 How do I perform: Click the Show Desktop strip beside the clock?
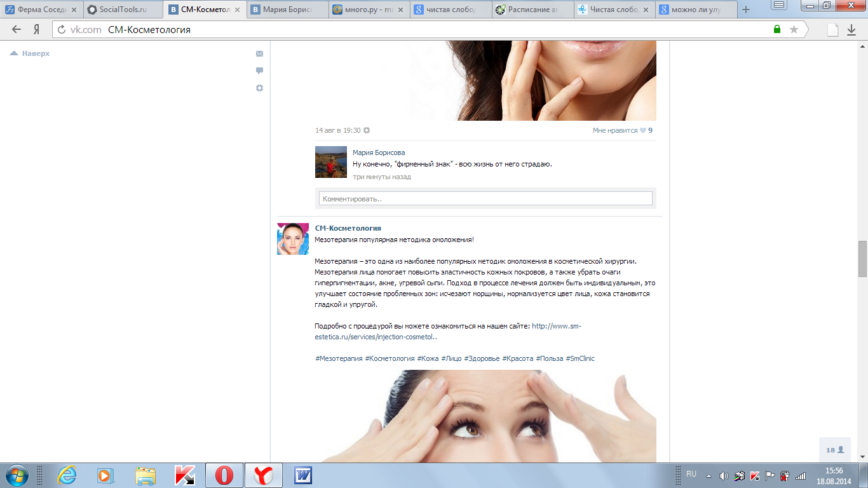(x=863, y=475)
